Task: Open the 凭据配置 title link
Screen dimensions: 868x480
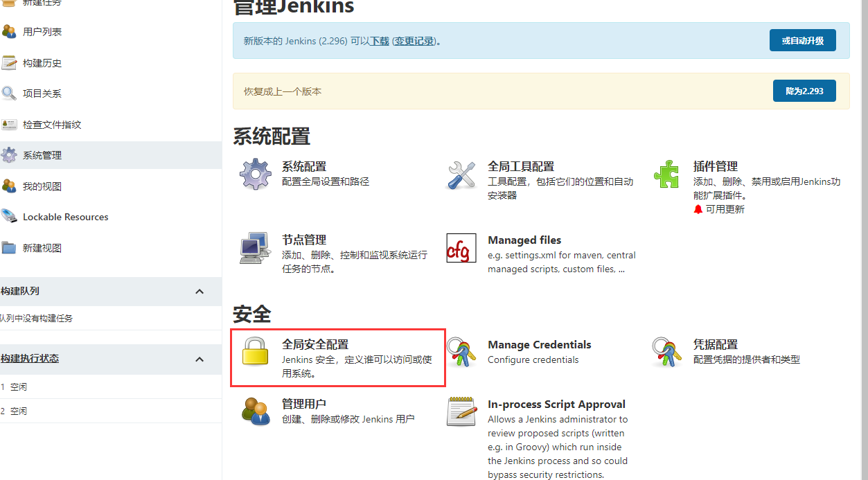Action: click(716, 344)
